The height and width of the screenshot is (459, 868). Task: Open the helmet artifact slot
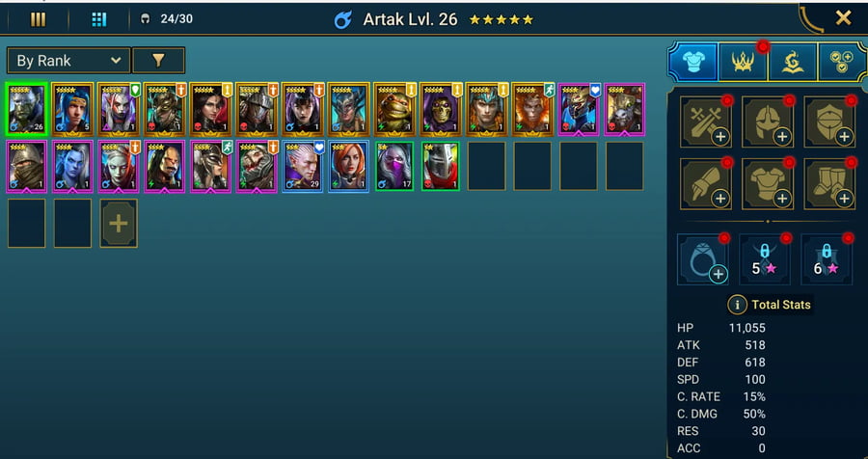768,121
